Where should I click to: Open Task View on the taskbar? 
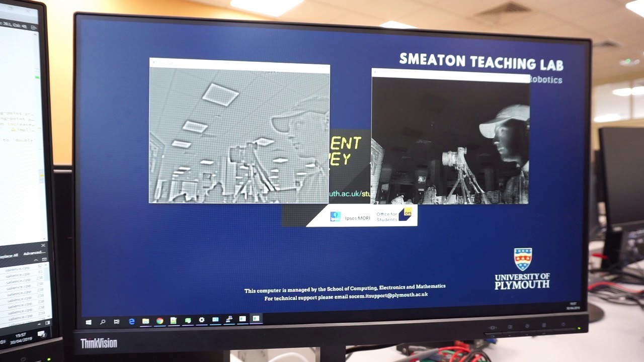coord(117,321)
